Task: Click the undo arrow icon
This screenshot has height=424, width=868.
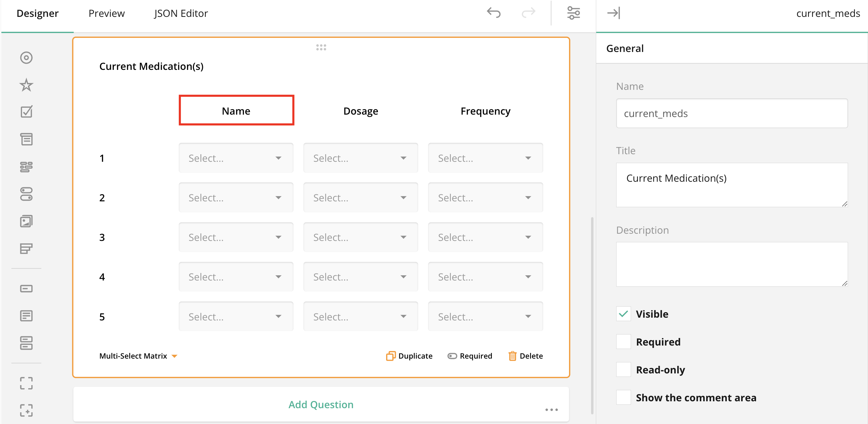Action: (x=493, y=13)
